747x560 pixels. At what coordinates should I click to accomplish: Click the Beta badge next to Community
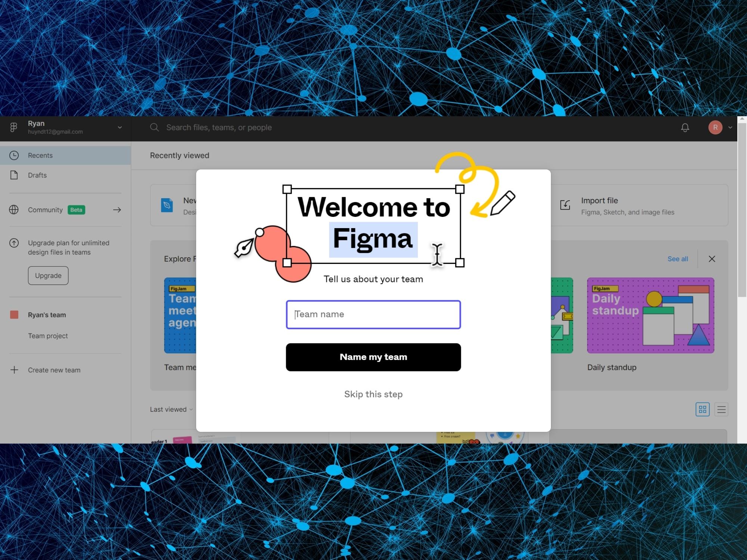(76, 210)
